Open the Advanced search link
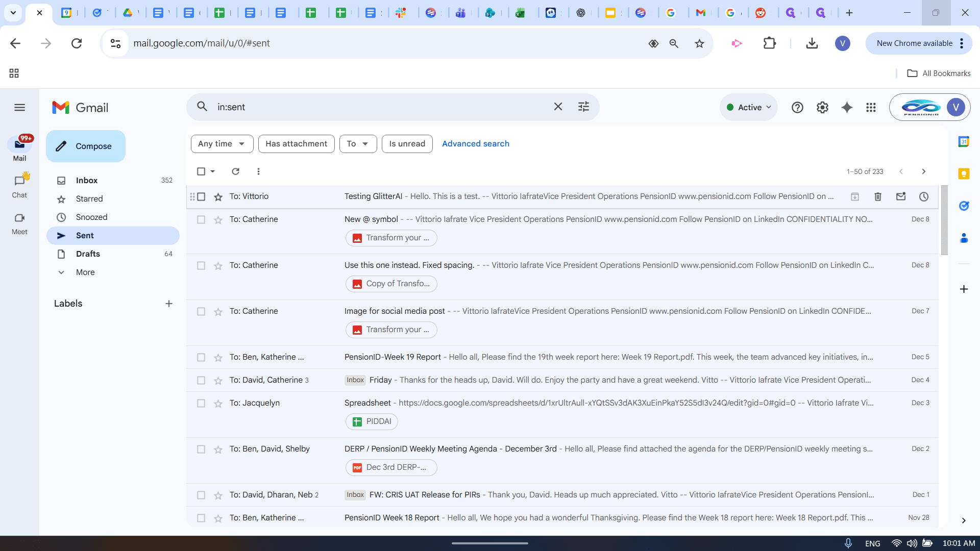The height and width of the screenshot is (551, 980). coord(475,144)
